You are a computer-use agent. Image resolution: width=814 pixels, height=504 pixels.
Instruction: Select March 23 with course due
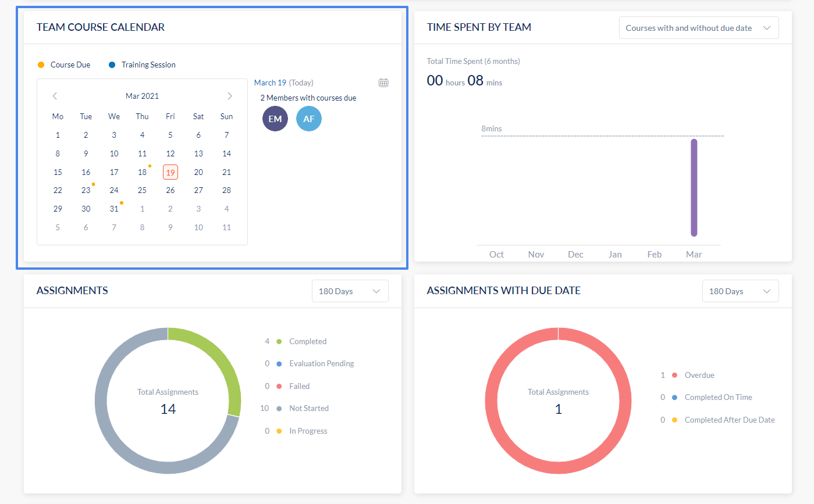[86, 190]
